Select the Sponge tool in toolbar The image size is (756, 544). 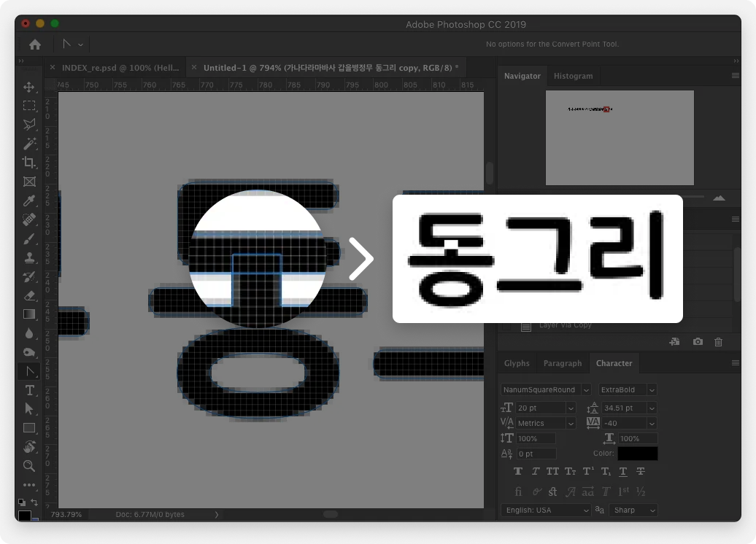[x=29, y=352]
